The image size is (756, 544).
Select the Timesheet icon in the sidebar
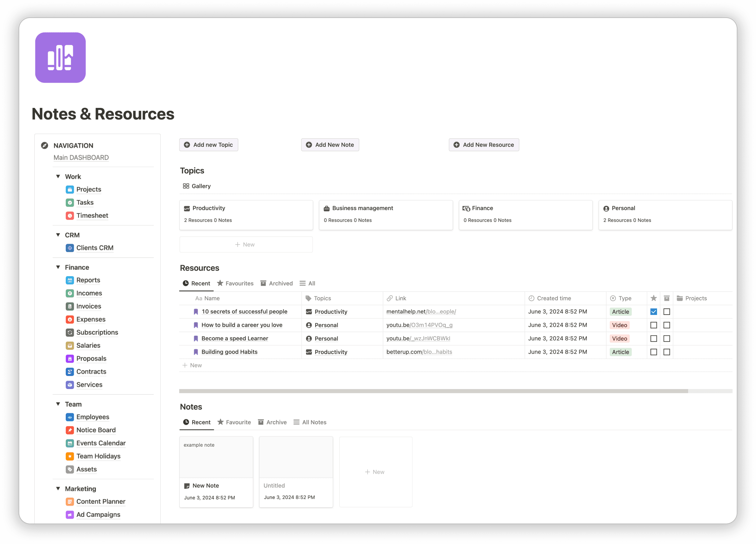[70, 215]
